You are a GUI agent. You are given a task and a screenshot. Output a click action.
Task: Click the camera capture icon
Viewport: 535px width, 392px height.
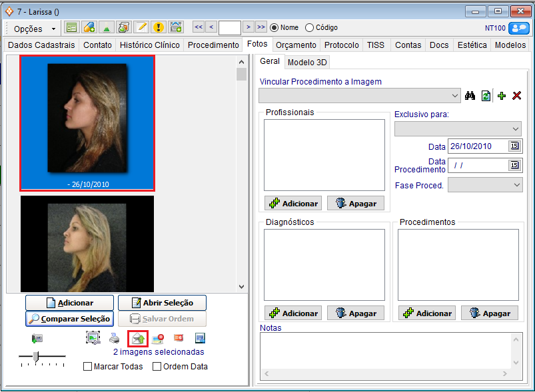pyautogui.click(x=37, y=338)
